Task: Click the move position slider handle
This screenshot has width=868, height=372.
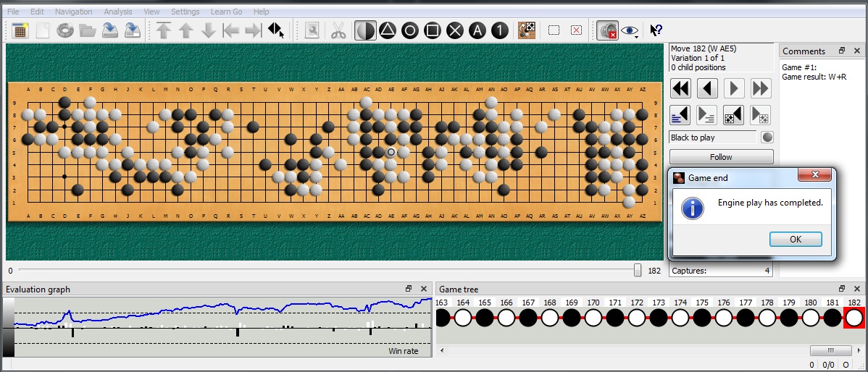Action: (x=638, y=270)
